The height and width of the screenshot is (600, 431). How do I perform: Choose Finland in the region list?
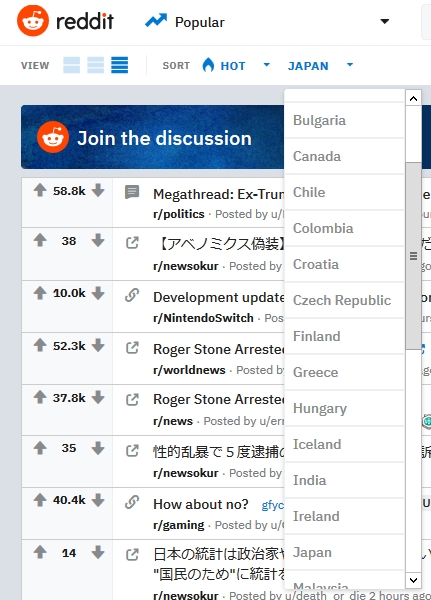coord(344,336)
